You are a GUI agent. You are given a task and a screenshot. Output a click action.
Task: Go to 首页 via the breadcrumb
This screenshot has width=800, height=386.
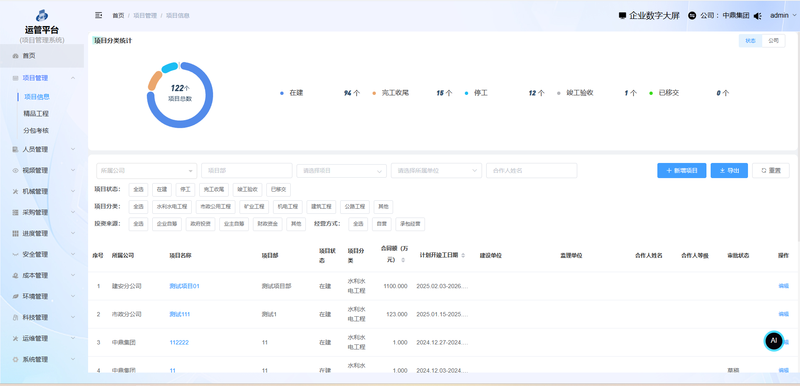coord(118,16)
